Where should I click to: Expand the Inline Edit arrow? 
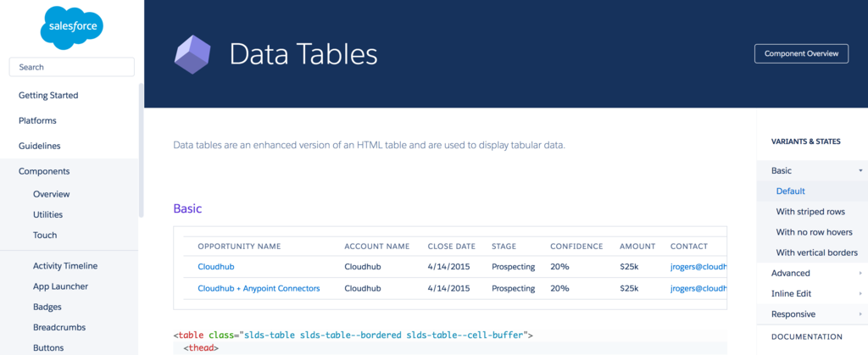(860, 294)
